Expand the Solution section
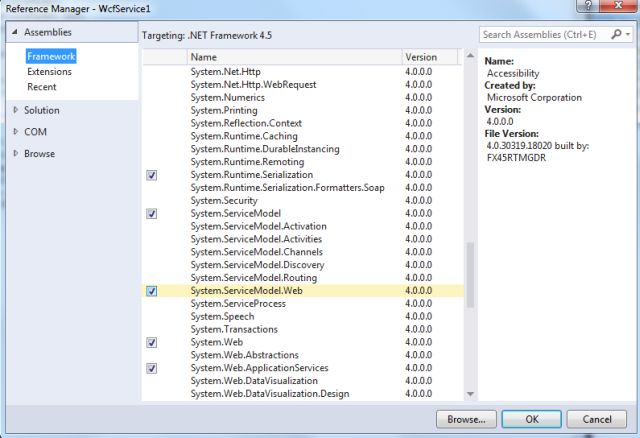 click(x=16, y=110)
